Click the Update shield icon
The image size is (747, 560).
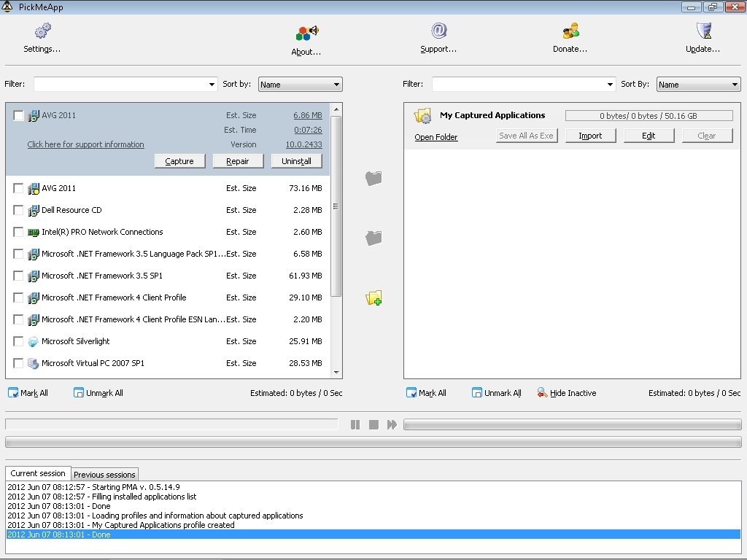(x=704, y=31)
